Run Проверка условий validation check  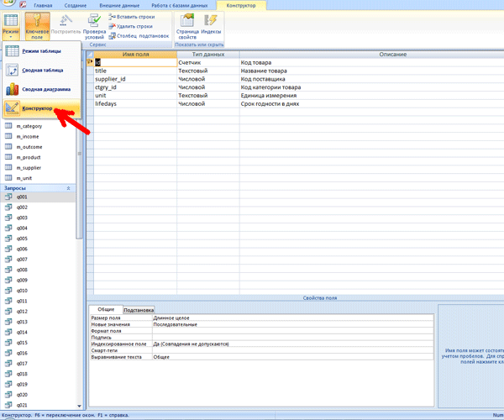(94, 26)
